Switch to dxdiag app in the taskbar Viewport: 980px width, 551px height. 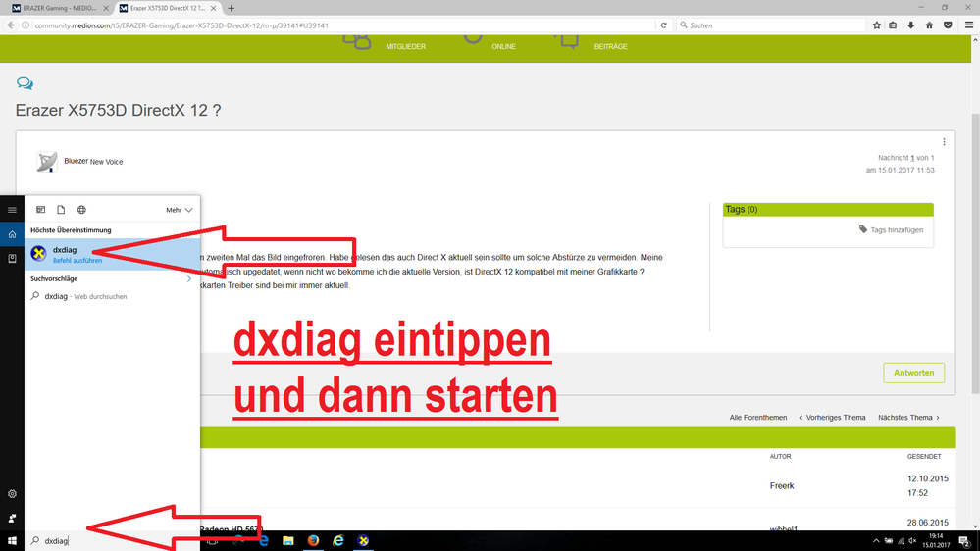363,541
